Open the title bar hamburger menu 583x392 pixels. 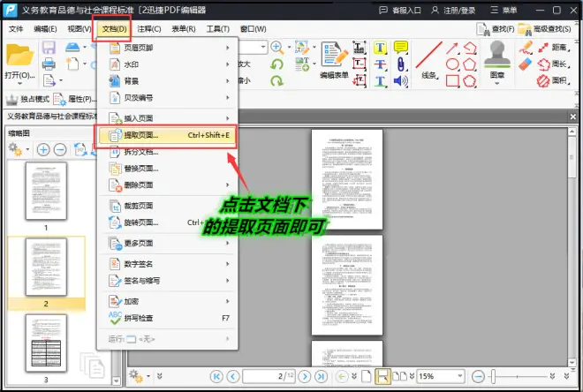tap(503, 10)
